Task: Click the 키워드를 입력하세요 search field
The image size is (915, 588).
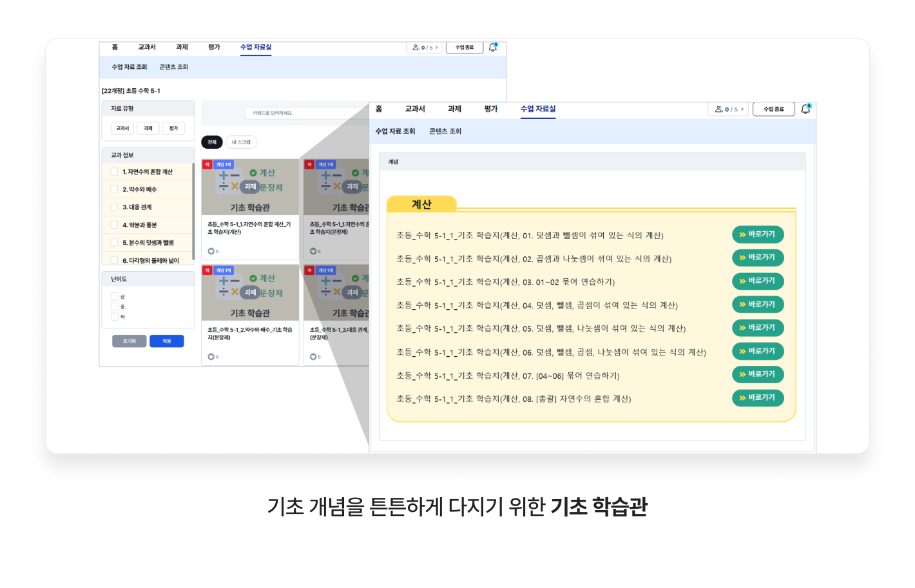Action: tap(303, 113)
